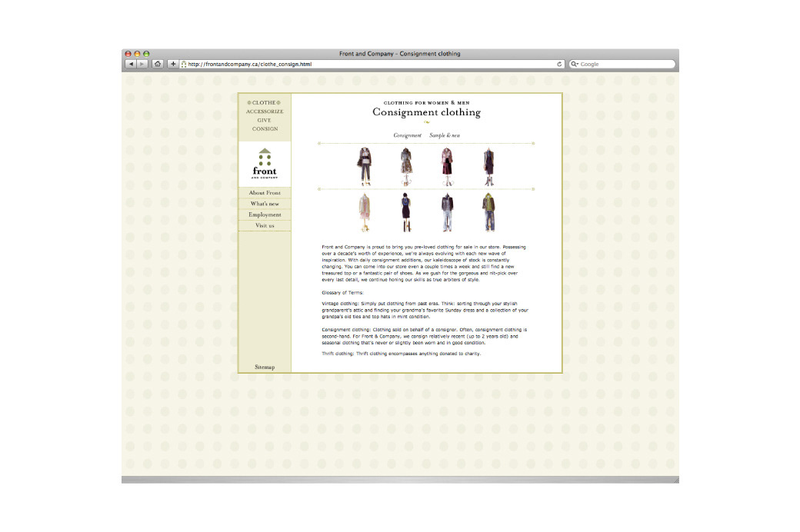Viewport: 800px width, 532px height.
Task: Click the 'Glossary of Terms:' text
Action: click(342, 293)
